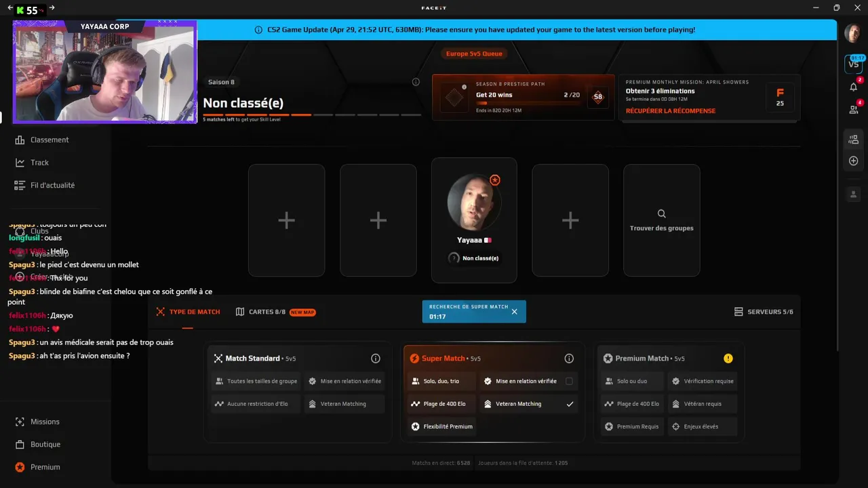Click Mise en relation vérifiée in Match Standard

click(x=344, y=381)
